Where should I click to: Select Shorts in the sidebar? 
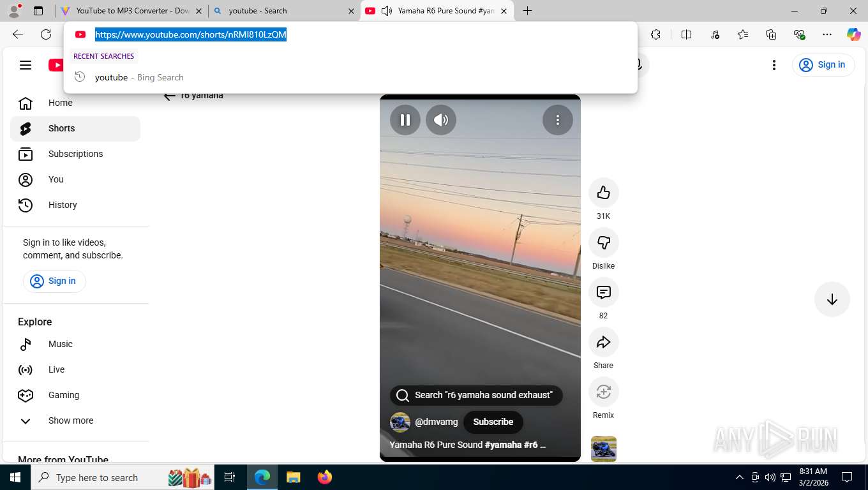click(75, 128)
